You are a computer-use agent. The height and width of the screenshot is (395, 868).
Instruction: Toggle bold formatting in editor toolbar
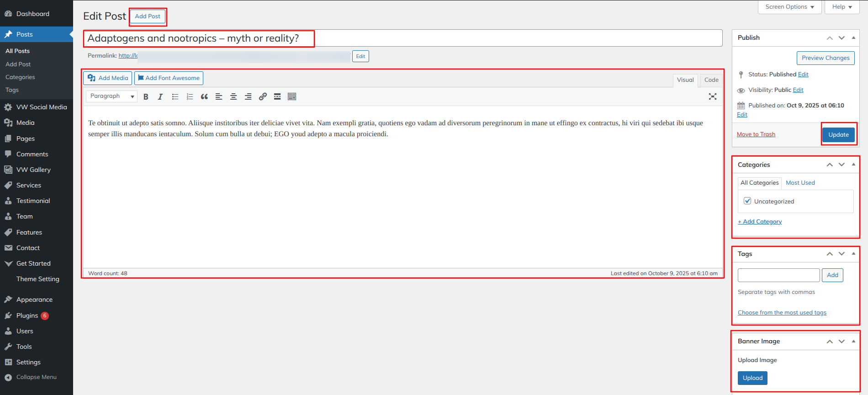[x=146, y=96]
